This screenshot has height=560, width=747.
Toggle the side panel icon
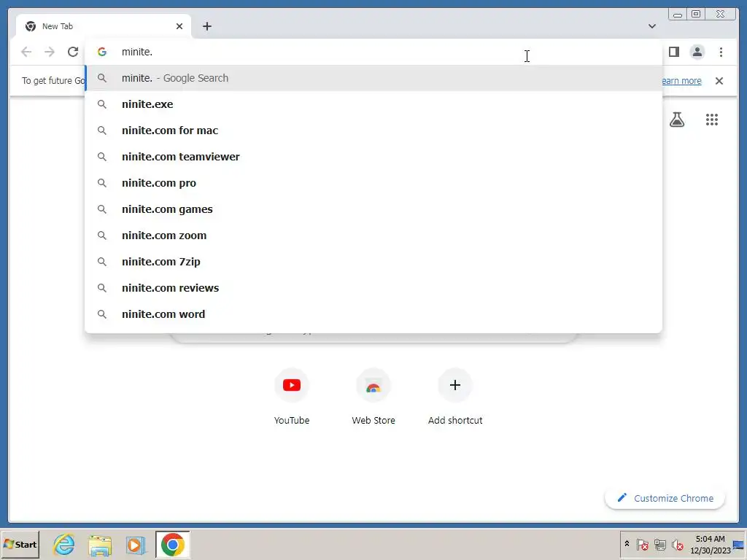[673, 52]
